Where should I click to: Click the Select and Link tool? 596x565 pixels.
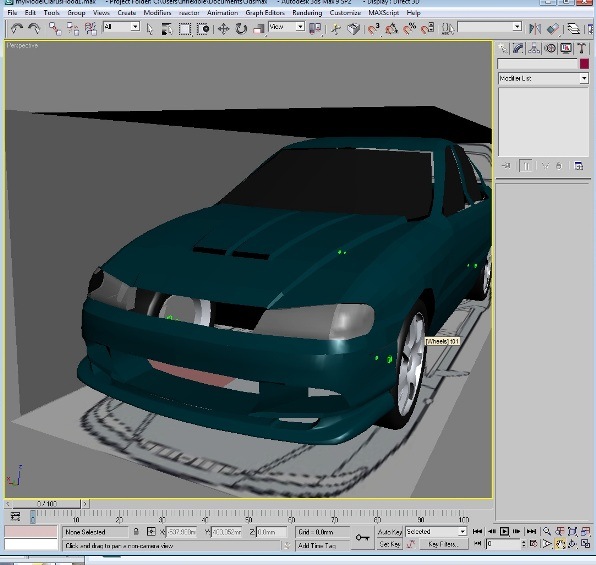[x=55, y=29]
